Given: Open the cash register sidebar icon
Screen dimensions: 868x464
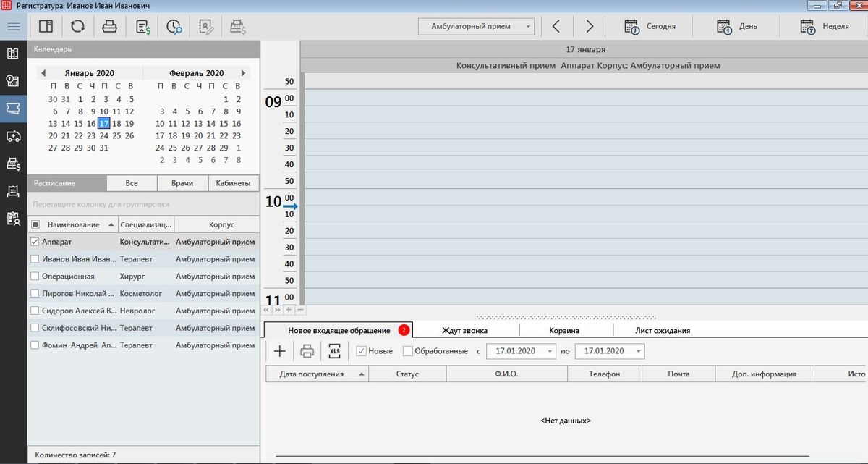Looking at the screenshot, I should 12,164.
